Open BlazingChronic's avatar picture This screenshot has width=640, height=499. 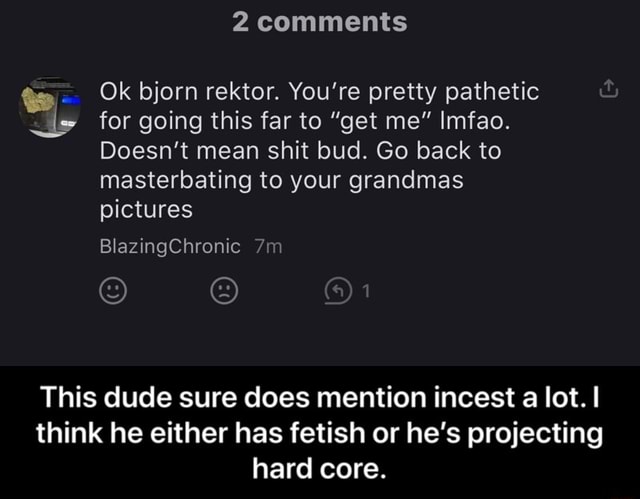(x=50, y=106)
